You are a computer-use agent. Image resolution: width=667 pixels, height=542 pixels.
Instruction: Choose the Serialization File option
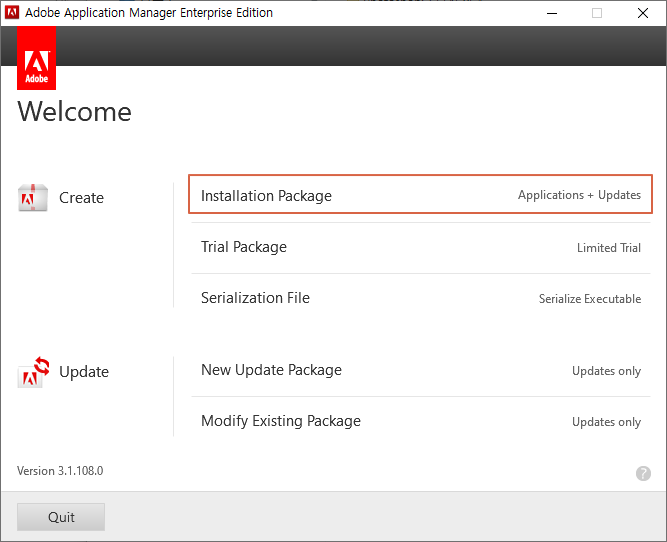pos(420,298)
